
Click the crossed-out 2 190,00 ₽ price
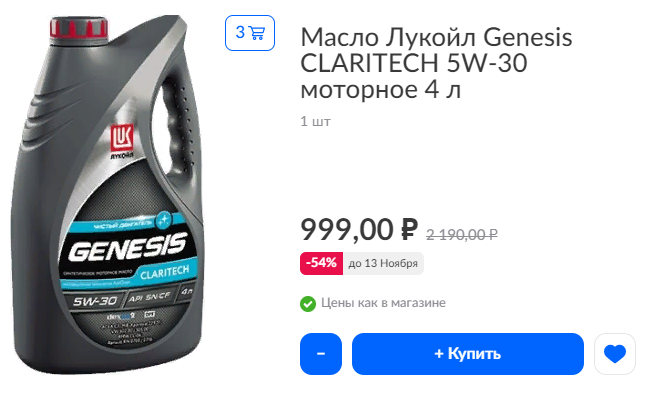[x=462, y=235]
